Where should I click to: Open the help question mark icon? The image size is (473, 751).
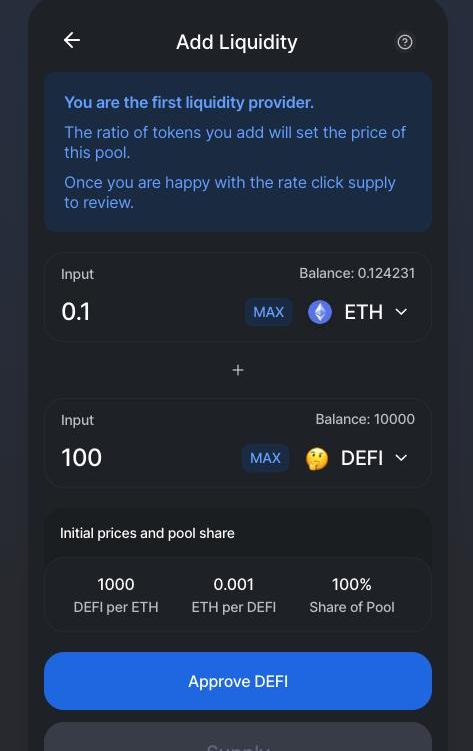(x=405, y=42)
